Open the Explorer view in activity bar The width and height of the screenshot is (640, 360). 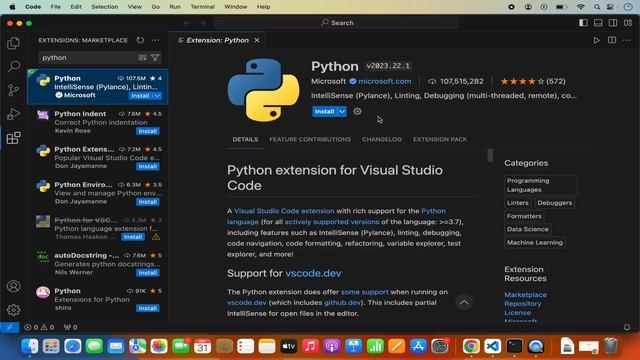13,43
